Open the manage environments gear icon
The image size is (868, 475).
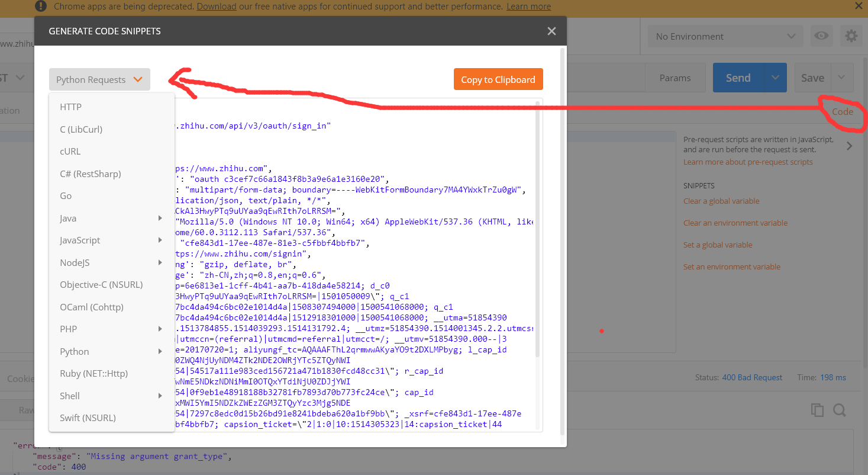[x=851, y=36]
